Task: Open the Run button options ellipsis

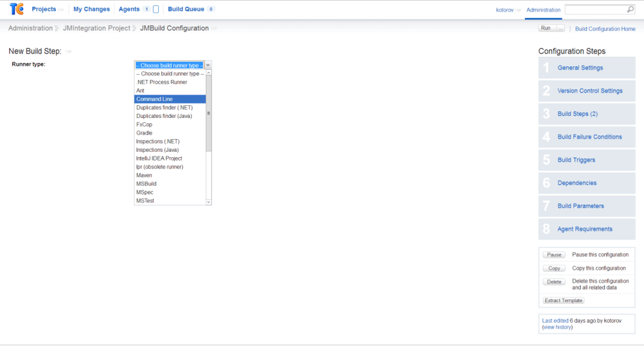Action: tap(560, 28)
